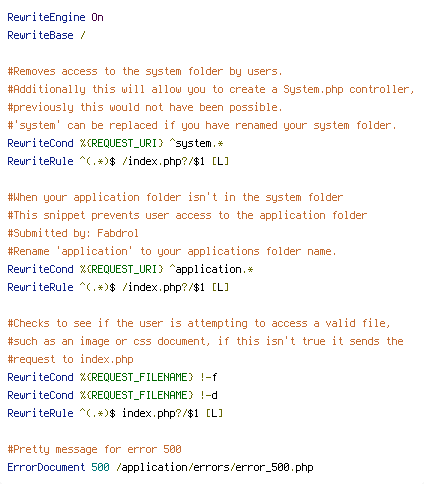Click the comment '#previously this would not have been possible.'

point(145,107)
